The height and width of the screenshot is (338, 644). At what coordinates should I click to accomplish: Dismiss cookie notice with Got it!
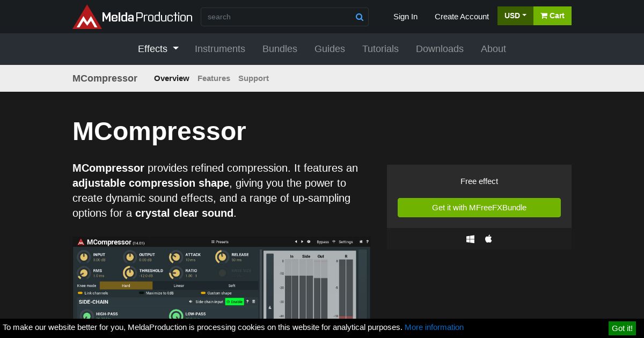622,328
